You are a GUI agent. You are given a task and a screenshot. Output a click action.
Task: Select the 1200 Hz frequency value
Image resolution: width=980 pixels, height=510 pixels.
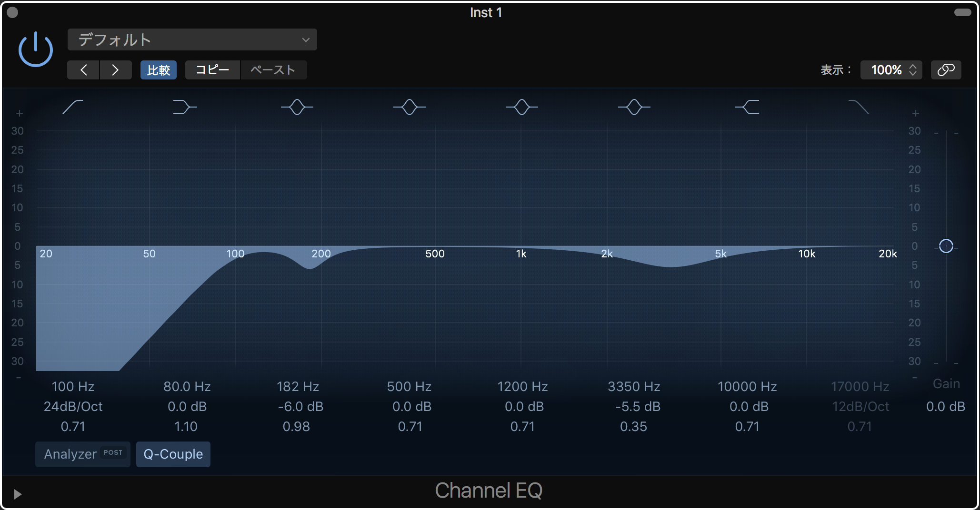point(522,386)
